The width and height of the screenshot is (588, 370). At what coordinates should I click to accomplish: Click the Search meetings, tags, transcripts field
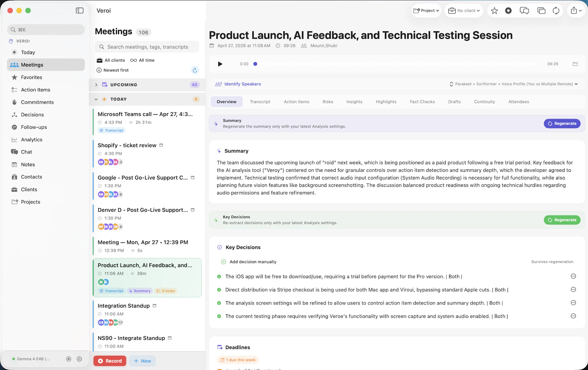tap(147, 47)
